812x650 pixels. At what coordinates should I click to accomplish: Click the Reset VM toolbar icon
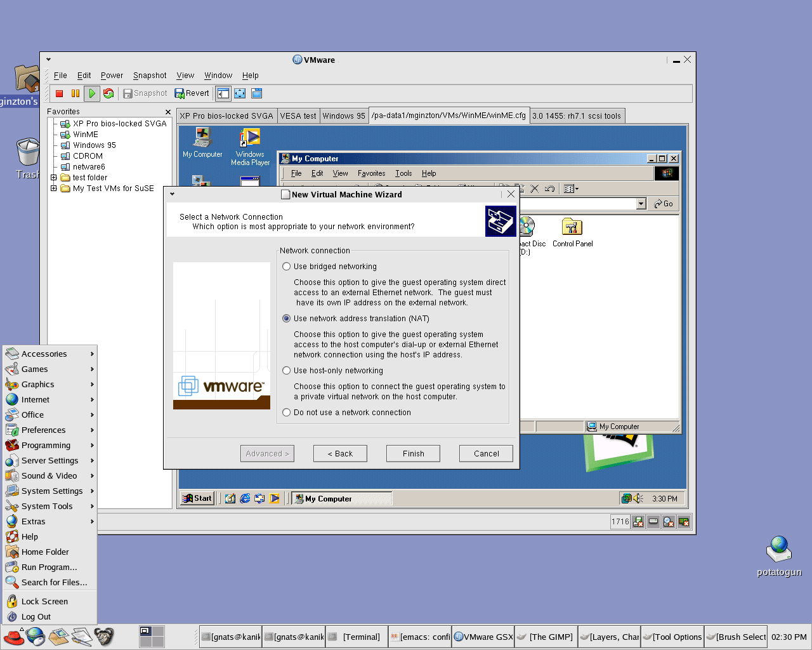108,93
